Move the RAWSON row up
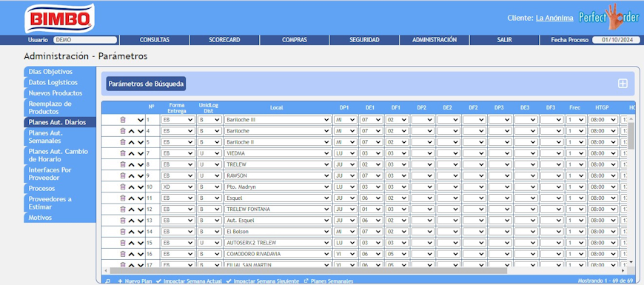Screen dimensions: 644x285 click(x=132, y=175)
